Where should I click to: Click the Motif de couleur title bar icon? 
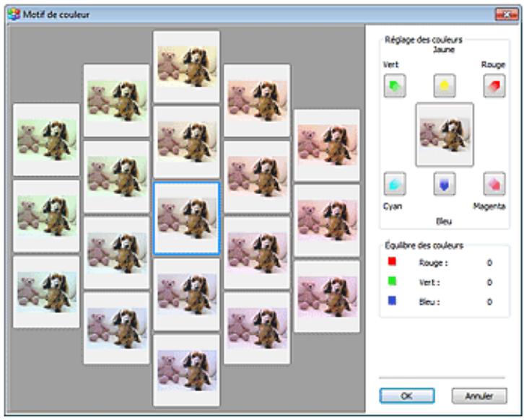tap(12, 14)
